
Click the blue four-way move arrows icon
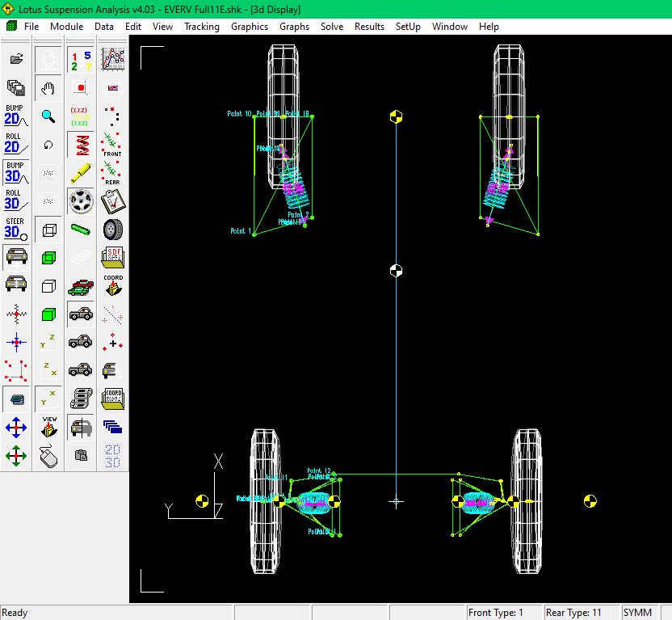coord(16,428)
